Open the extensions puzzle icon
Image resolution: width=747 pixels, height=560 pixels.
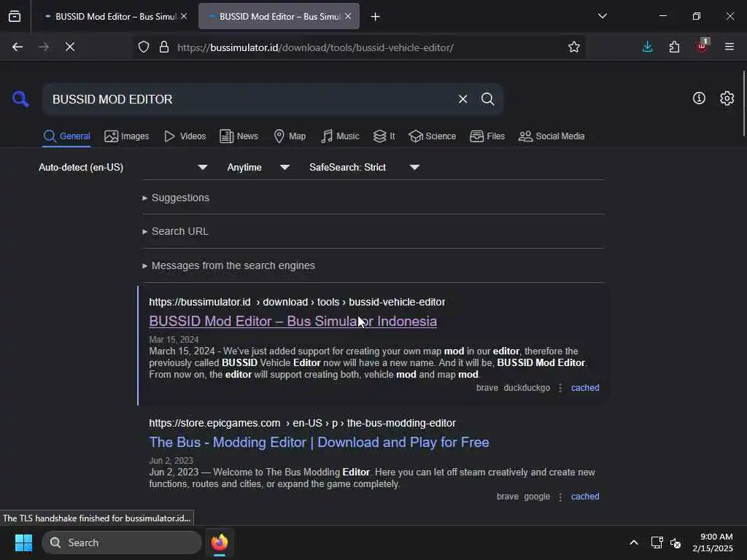coord(674,47)
